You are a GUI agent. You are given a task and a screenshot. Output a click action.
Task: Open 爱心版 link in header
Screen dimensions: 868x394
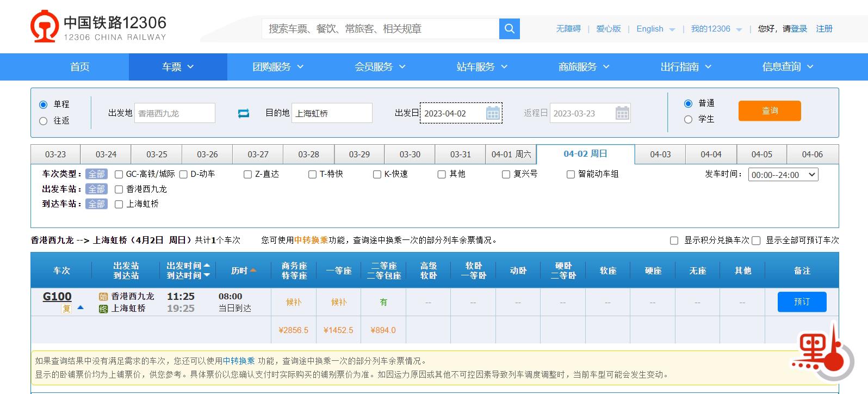(x=609, y=29)
